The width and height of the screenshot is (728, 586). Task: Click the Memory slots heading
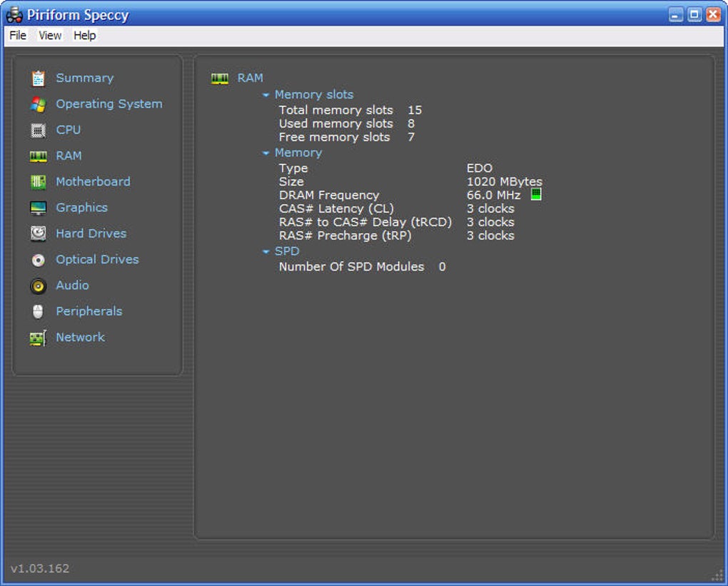pos(314,95)
